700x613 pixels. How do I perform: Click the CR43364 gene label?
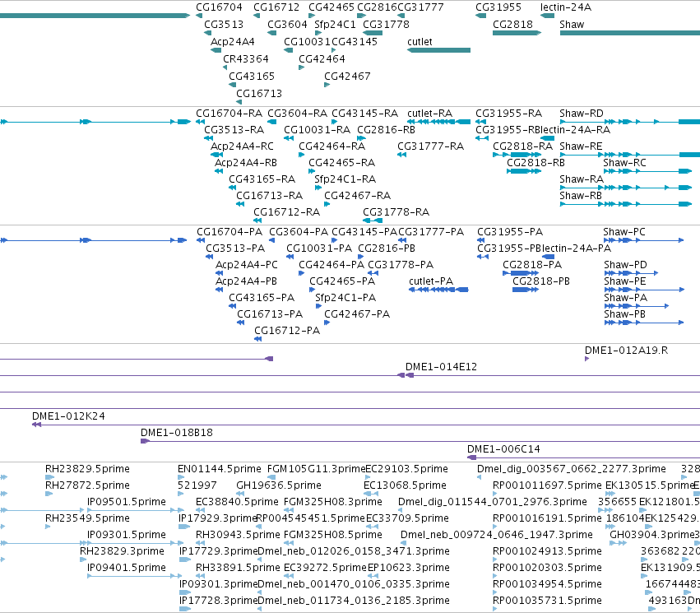(246, 59)
